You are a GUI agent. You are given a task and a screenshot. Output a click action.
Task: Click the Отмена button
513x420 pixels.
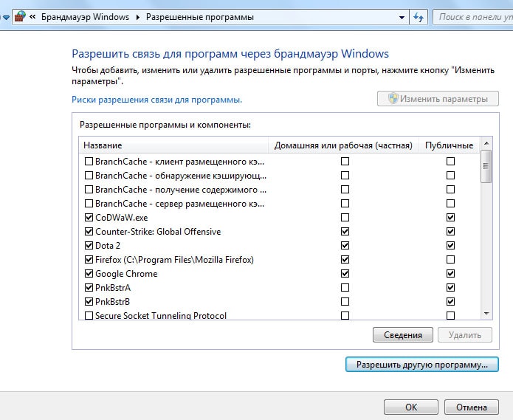click(x=472, y=407)
